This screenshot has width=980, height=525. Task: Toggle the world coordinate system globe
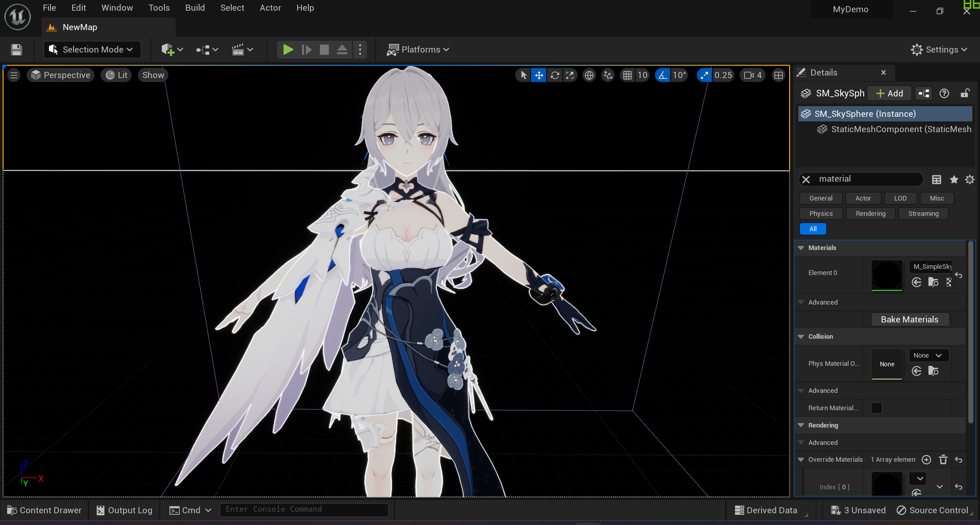(x=589, y=75)
